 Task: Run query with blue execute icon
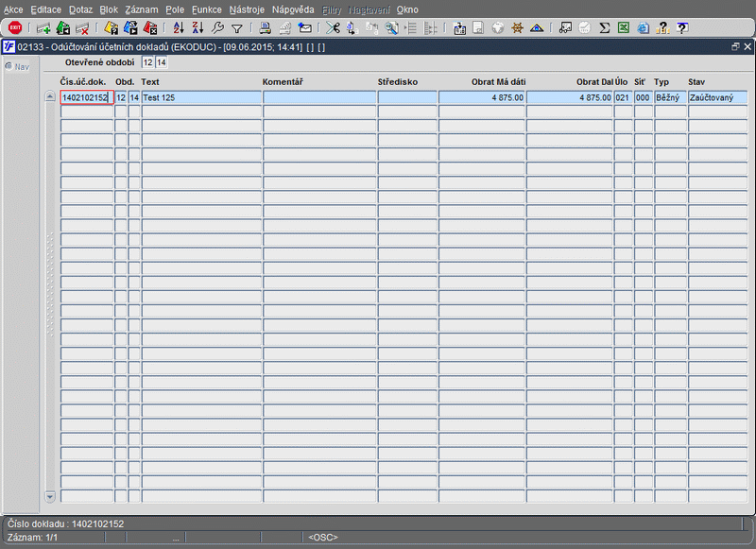130,28
